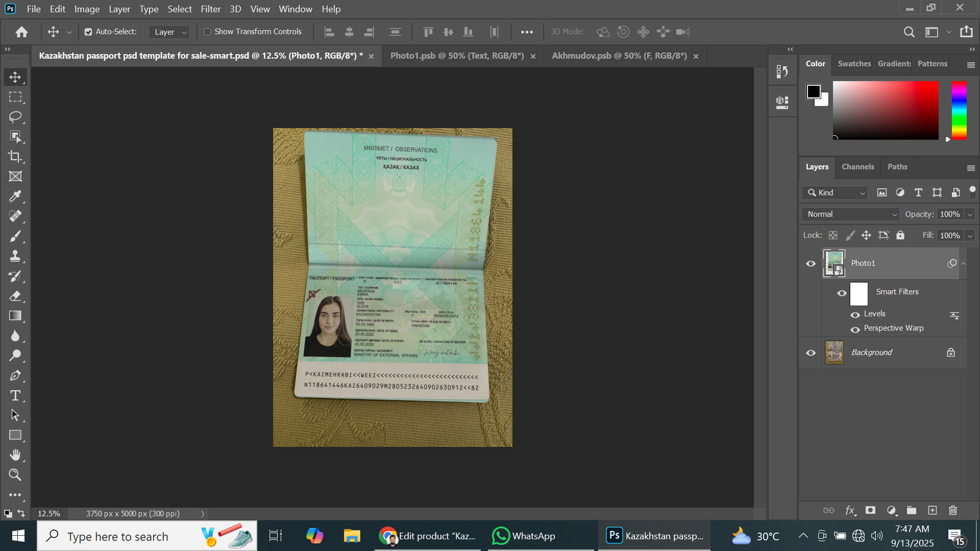The width and height of the screenshot is (980, 551).
Task: Click the foreground color swatch
Action: click(x=813, y=92)
